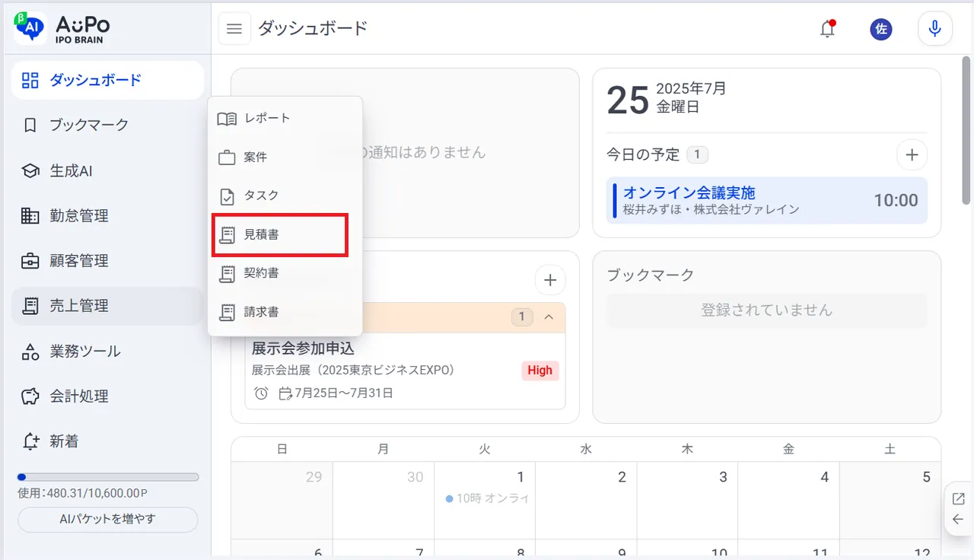The width and height of the screenshot is (974, 560).
Task: Open 生成AI in the sidebar
Action: pyautogui.click(x=107, y=170)
